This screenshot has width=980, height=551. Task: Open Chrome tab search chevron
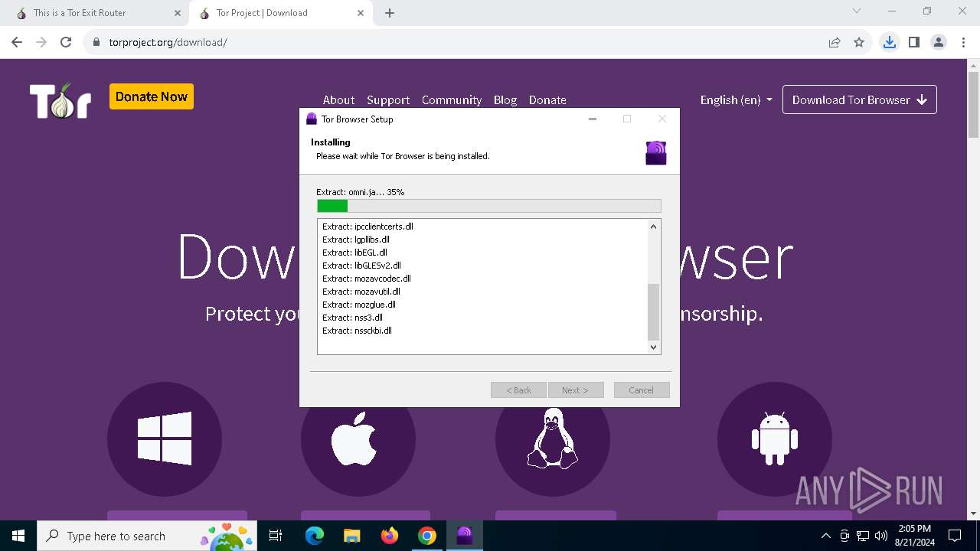857,11
